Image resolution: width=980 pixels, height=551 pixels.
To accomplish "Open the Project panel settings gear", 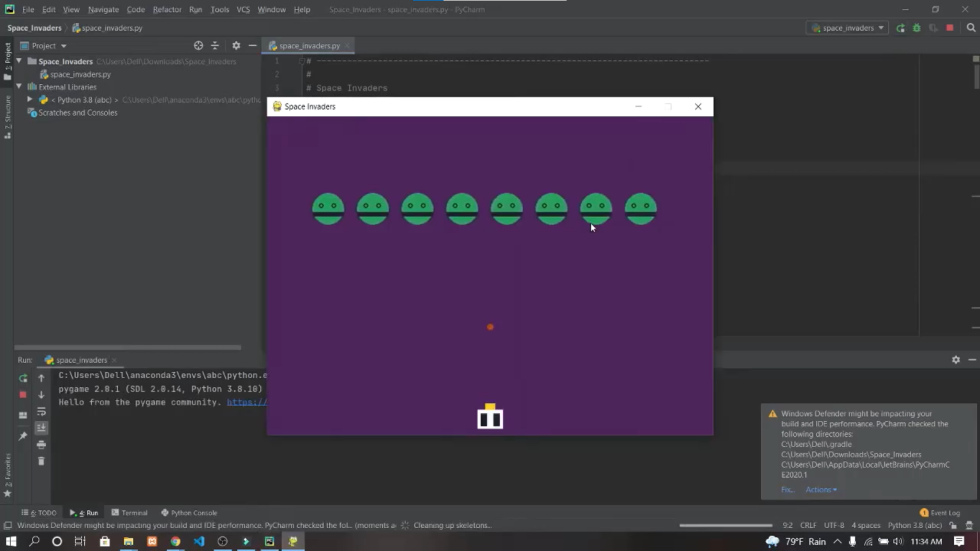I will click(236, 46).
